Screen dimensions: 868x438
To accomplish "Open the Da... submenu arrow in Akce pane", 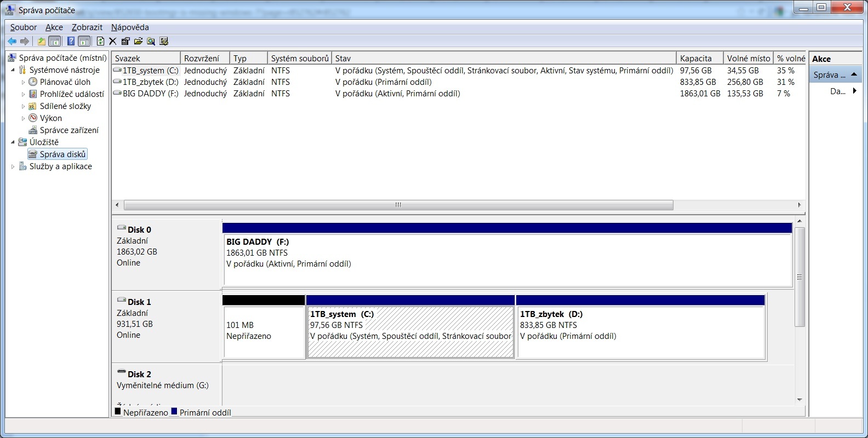I will pos(854,91).
